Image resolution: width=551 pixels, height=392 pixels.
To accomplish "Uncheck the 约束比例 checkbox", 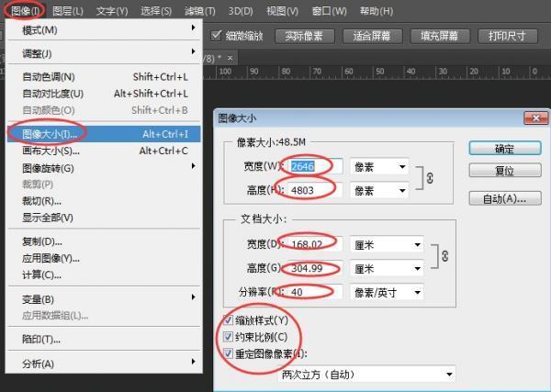I will point(229,337).
